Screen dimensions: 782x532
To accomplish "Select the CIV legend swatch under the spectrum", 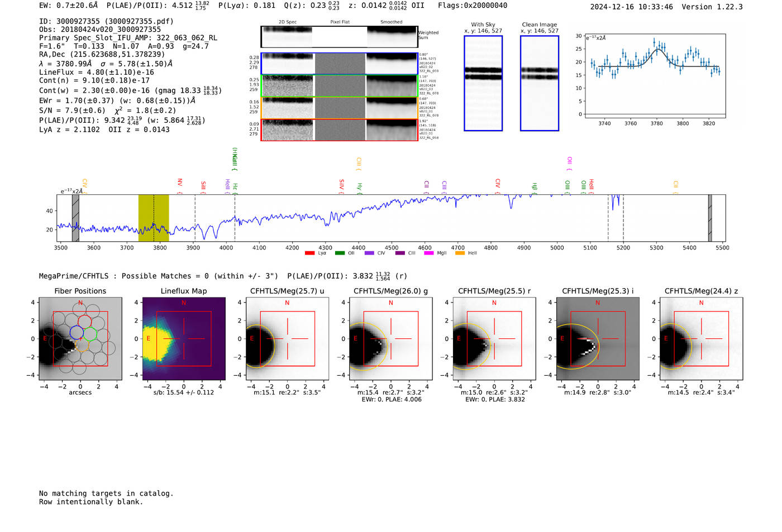I will tap(369, 253).
